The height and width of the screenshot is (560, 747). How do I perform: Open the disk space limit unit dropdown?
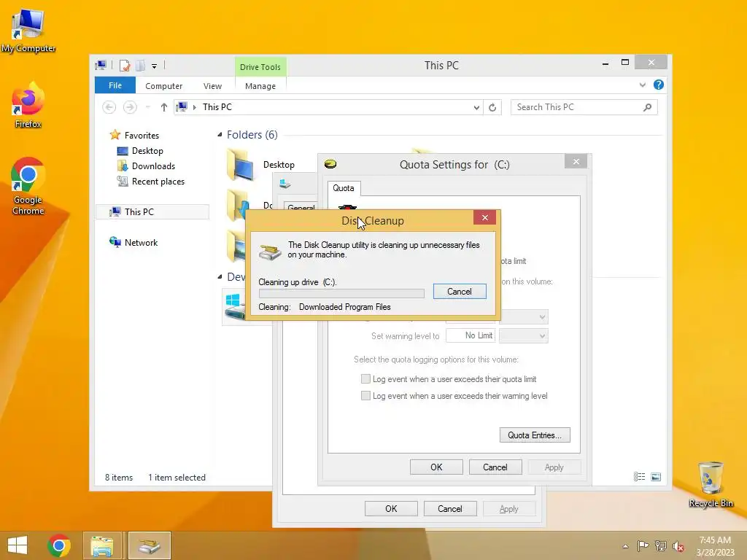tap(524, 316)
